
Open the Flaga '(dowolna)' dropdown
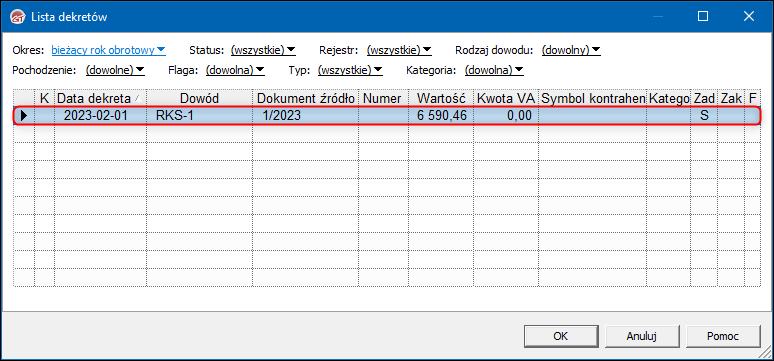pos(235,70)
